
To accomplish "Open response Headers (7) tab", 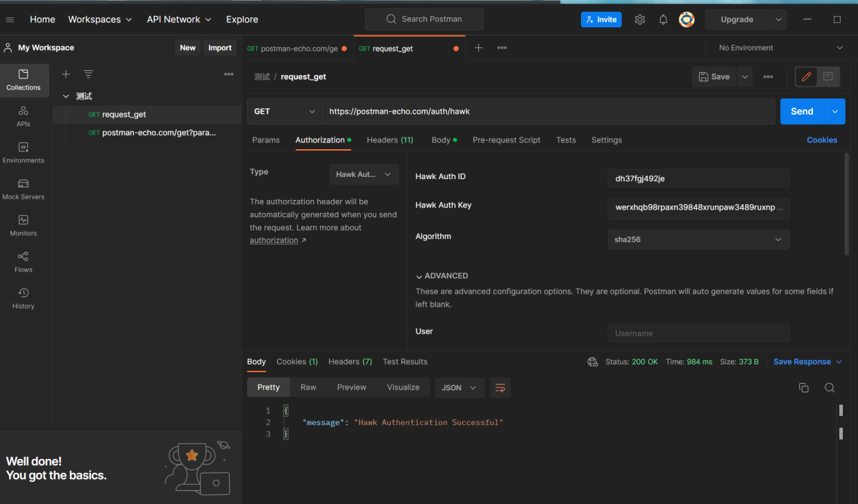I will point(350,362).
